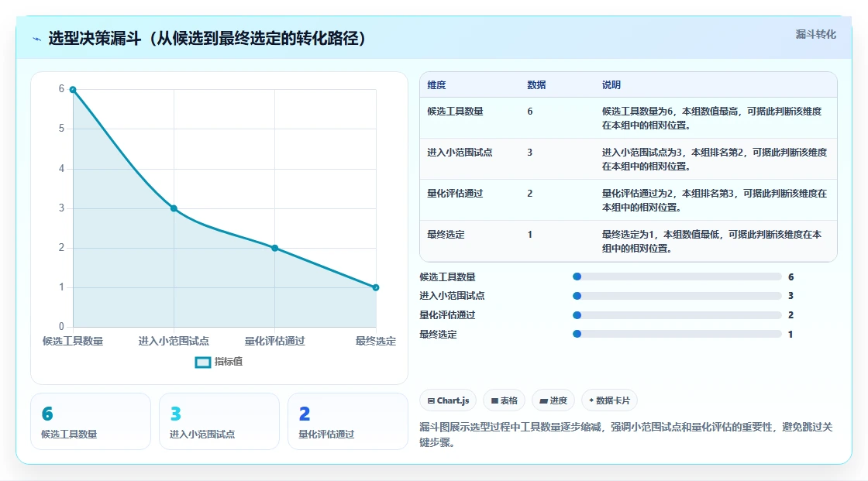Viewport: 868px width, 481px height.
Task: Click the Chart.js tag chip
Action: point(449,400)
